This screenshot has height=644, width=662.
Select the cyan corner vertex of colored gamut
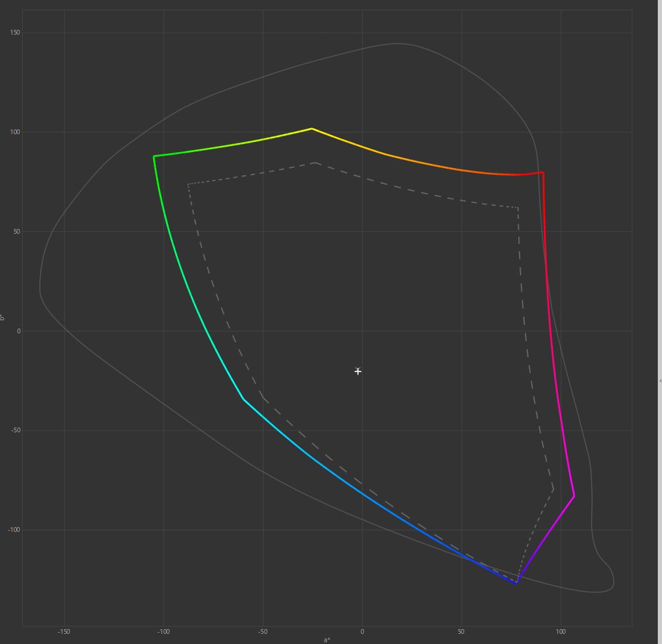pyautogui.click(x=243, y=399)
